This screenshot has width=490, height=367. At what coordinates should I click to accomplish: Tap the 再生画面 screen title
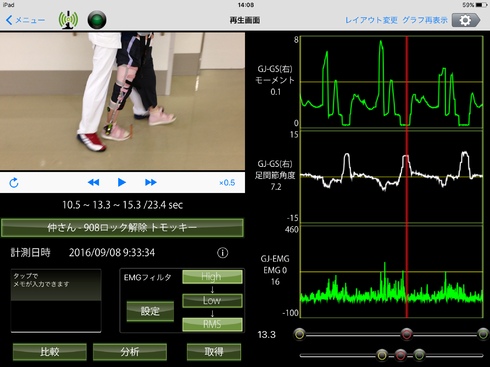[x=245, y=20]
